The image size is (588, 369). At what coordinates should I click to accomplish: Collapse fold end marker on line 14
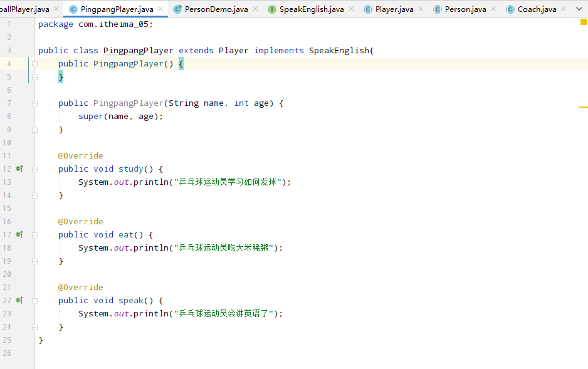(35, 195)
